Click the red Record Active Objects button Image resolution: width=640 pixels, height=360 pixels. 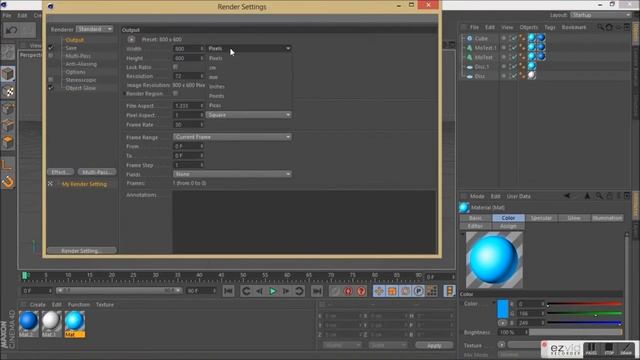click(x=348, y=291)
